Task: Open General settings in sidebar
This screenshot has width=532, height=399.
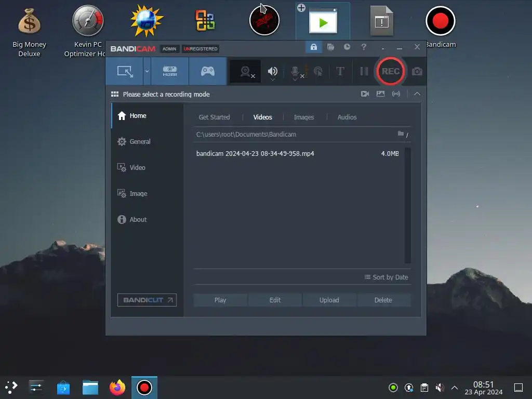Action: [147, 141]
